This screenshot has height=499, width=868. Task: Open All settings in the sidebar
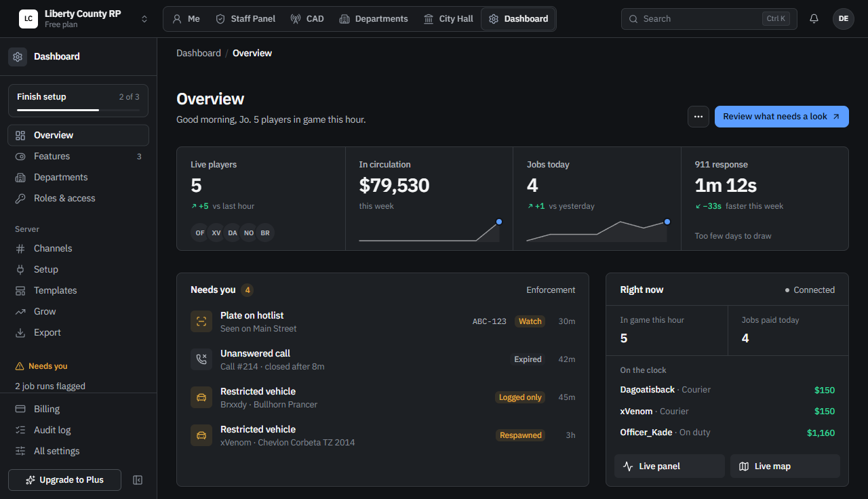click(x=78, y=452)
